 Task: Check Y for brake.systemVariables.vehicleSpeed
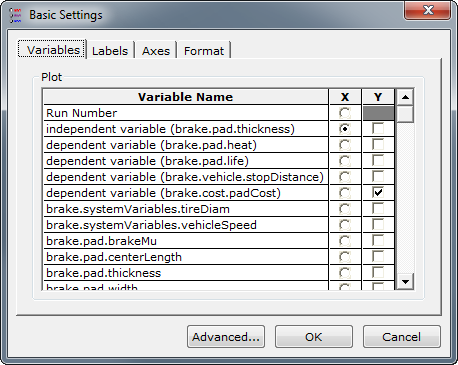coord(378,224)
